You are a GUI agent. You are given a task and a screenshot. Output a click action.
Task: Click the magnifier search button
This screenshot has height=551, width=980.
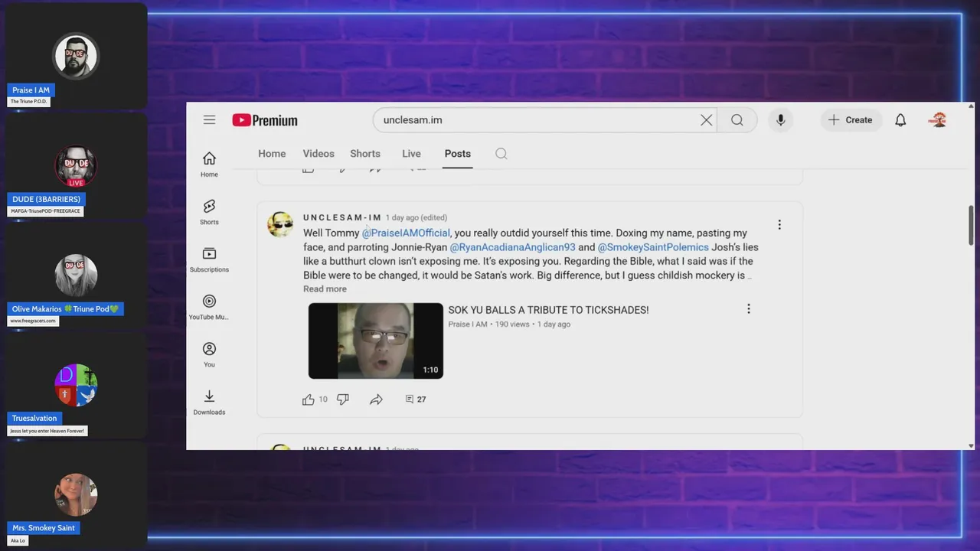tap(737, 120)
